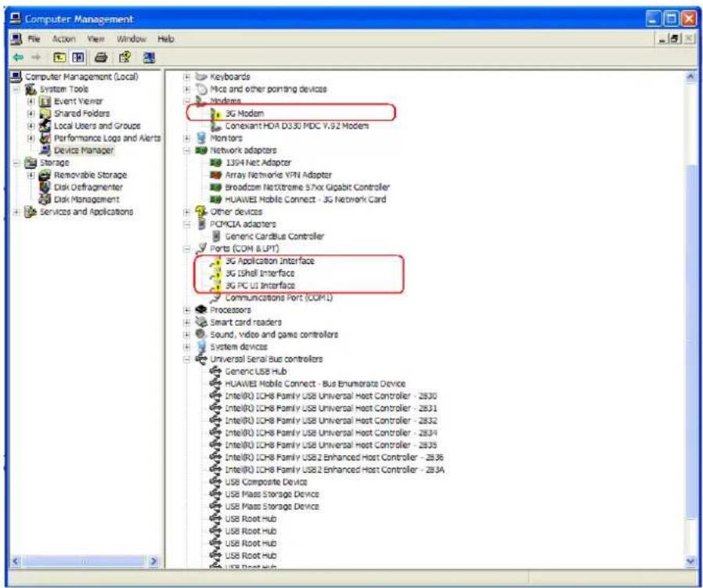Click the Print toolbar icon
Viewport: 703px width, 588px height.
tap(101, 57)
